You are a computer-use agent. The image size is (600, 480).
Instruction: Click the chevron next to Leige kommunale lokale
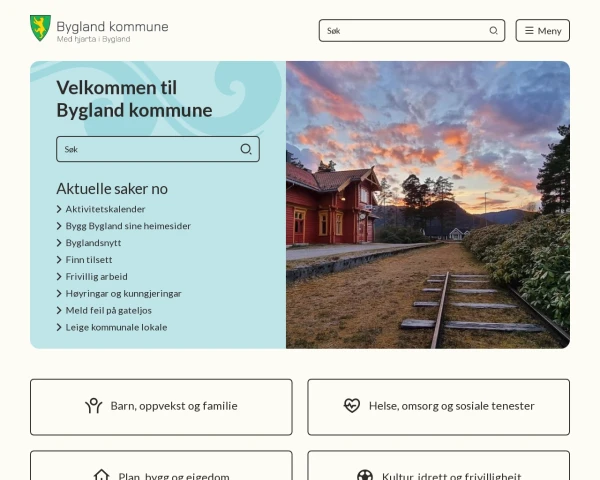click(x=59, y=327)
